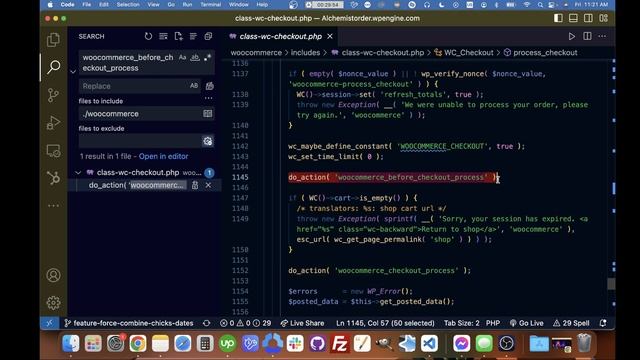Image resolution: width=640 pixels, height=360 pixels.
Task: Open the Explorer view in activity bar
Action: coord(53,40)
